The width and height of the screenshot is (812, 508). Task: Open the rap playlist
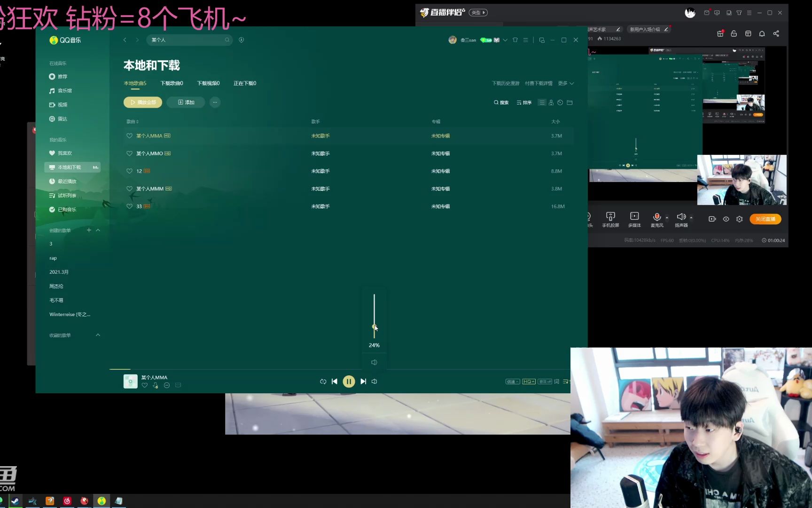(53, 258)
